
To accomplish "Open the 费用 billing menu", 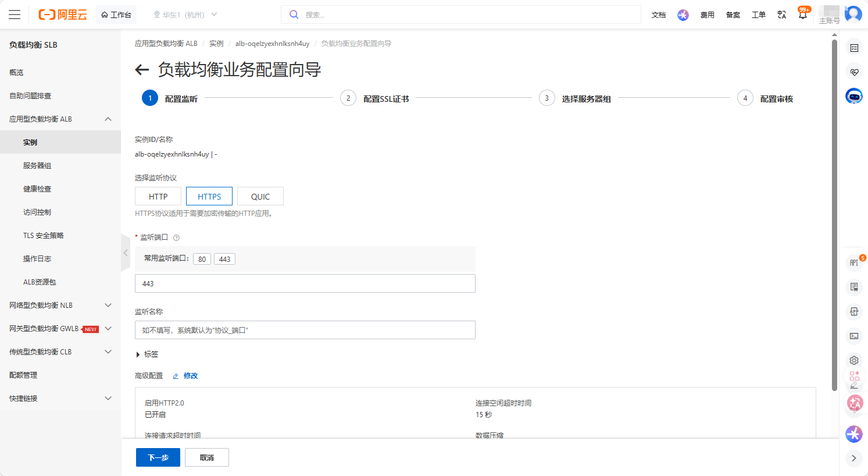I will 708,15.
